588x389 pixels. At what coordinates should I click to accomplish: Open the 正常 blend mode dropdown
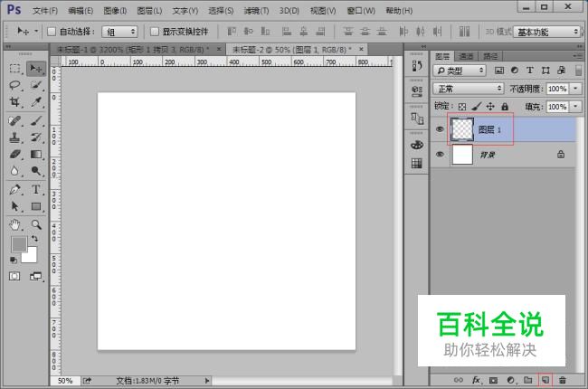pyautogui.click(x=468, y=89)
